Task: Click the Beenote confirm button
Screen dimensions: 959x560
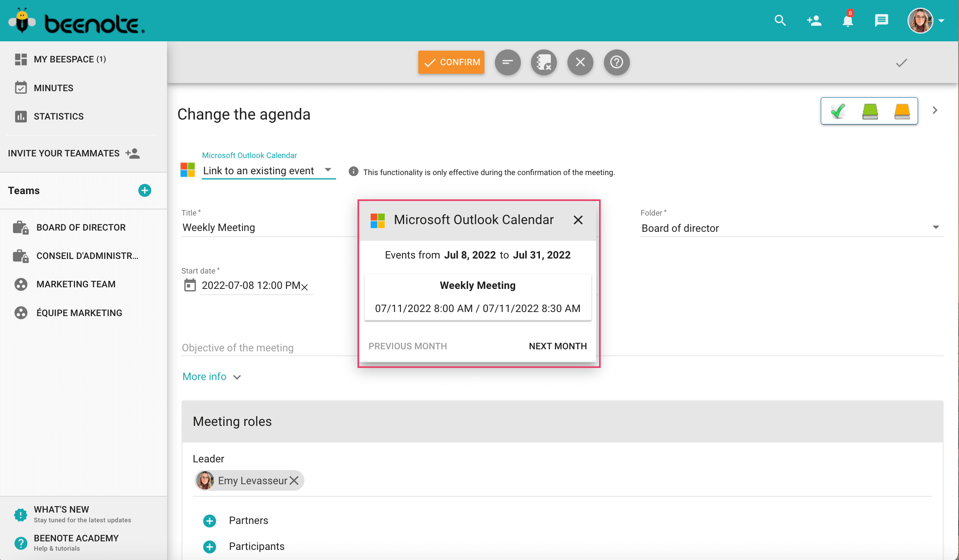Action: pyautogui.click(x=452, y=62)
